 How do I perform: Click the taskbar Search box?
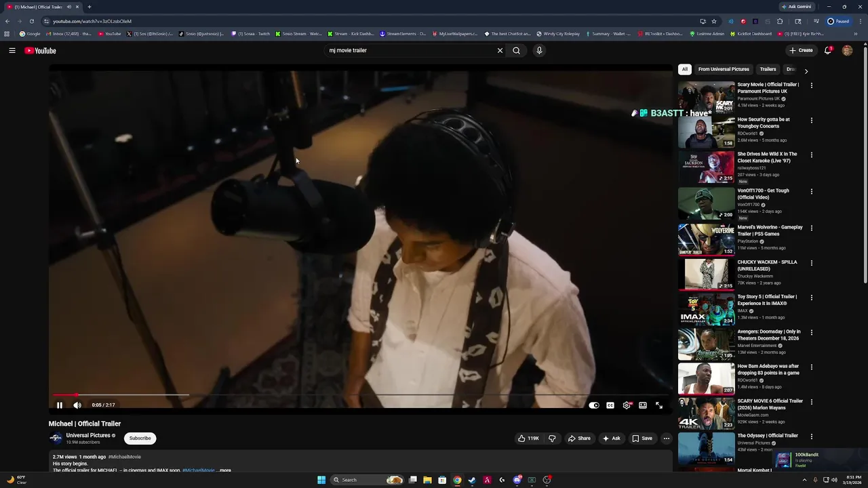click(367, 480)
